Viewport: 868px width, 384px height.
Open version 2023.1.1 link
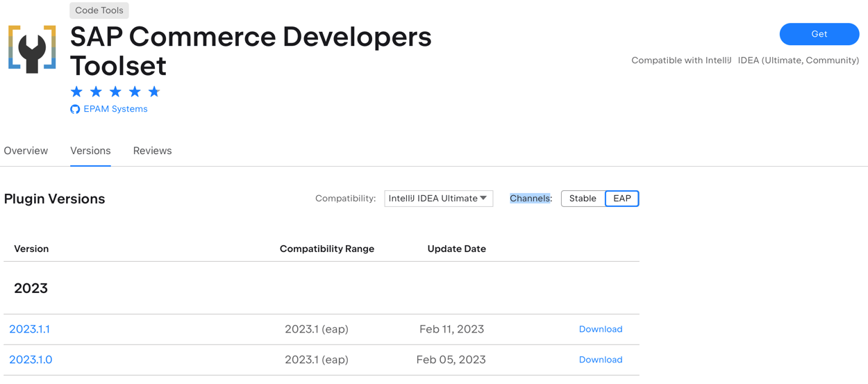click(x=29, y=329)
